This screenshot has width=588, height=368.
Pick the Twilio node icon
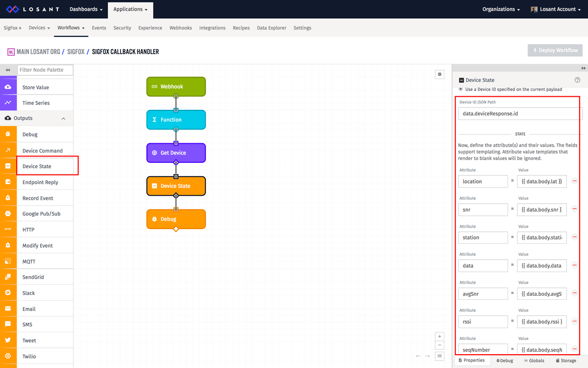[x=8, y=356]
